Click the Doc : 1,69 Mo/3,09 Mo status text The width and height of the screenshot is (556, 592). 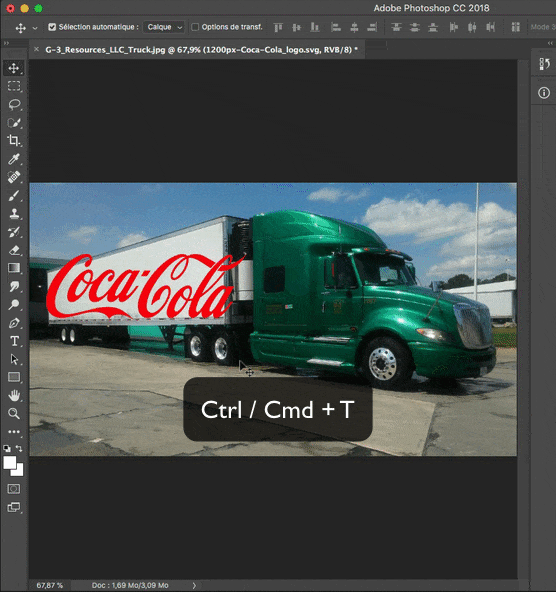pyautogui.click(x=130, y=586)
